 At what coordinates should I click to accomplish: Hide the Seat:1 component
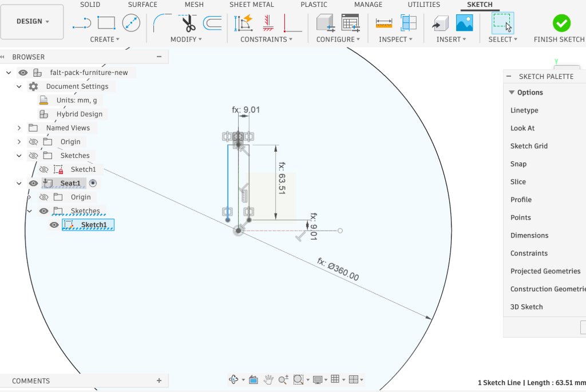pos(33,183)
